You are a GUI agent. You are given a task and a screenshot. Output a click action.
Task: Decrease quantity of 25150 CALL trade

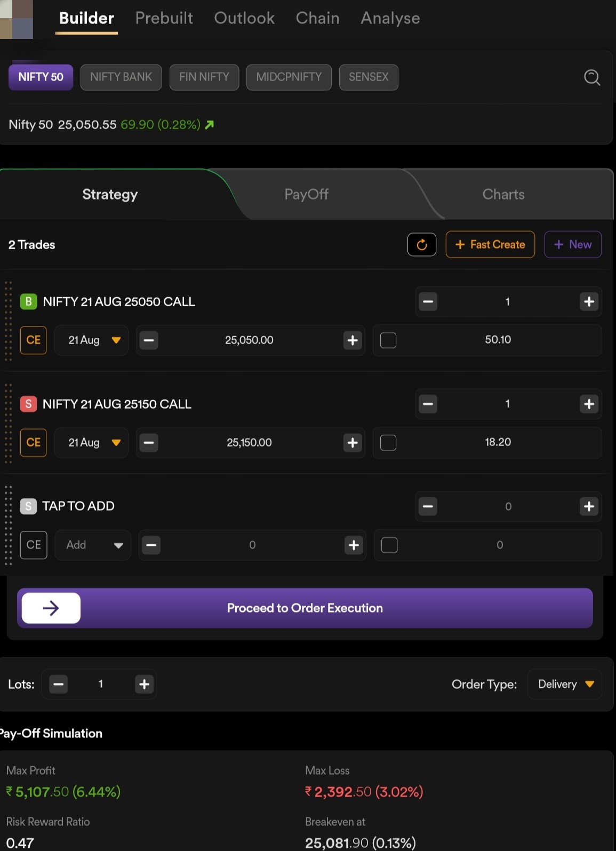[428, 404]
